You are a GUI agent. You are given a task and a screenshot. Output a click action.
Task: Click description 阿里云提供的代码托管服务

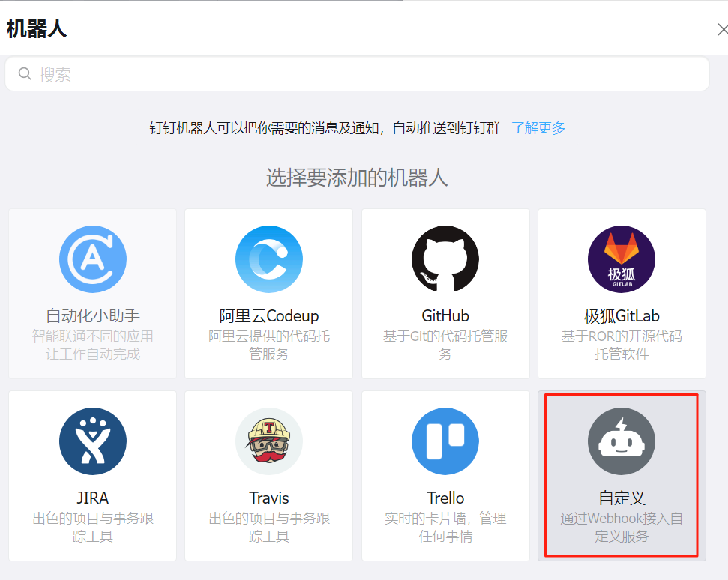click(269, 345)
